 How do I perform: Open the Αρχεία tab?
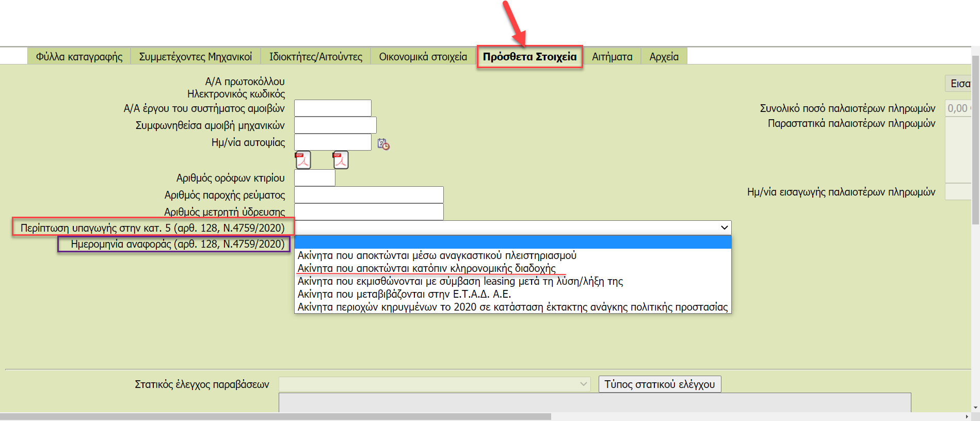click(x=664, y=57)
